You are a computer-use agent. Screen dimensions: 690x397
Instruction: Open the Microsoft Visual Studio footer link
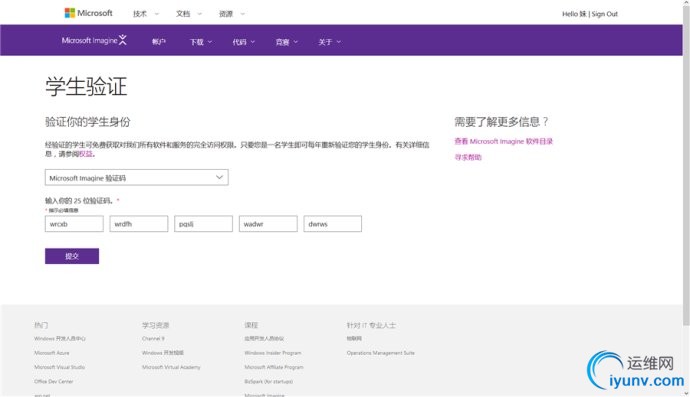[x=59, y=367]
